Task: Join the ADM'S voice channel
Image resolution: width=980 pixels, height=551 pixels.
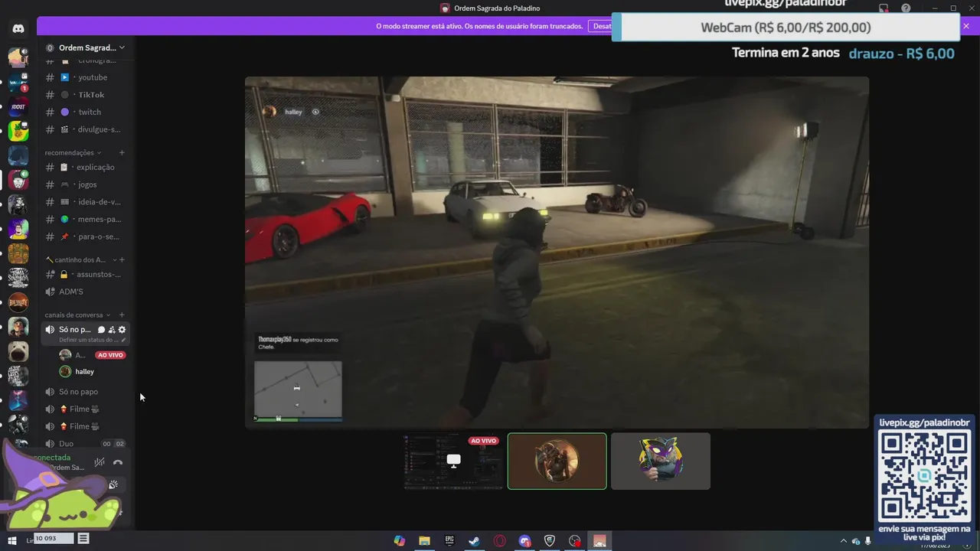Action: [86, 292]
